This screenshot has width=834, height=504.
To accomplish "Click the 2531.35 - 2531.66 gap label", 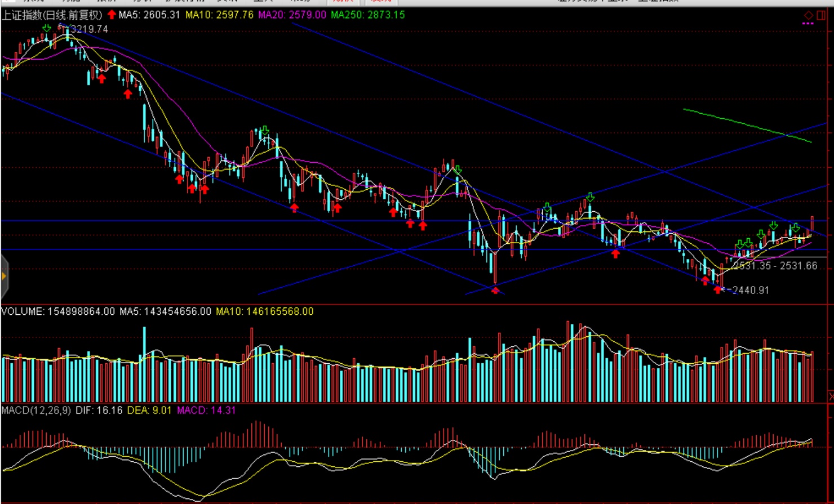I will 775,266.
